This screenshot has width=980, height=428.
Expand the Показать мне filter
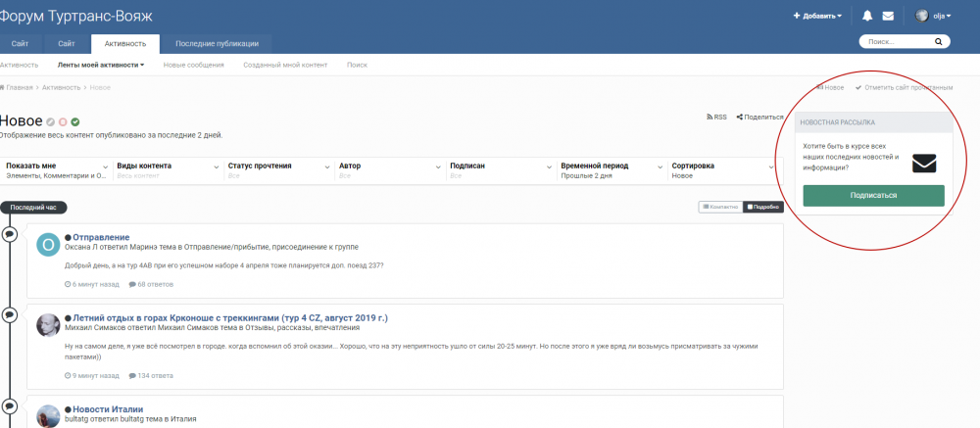tap(57, 170)
